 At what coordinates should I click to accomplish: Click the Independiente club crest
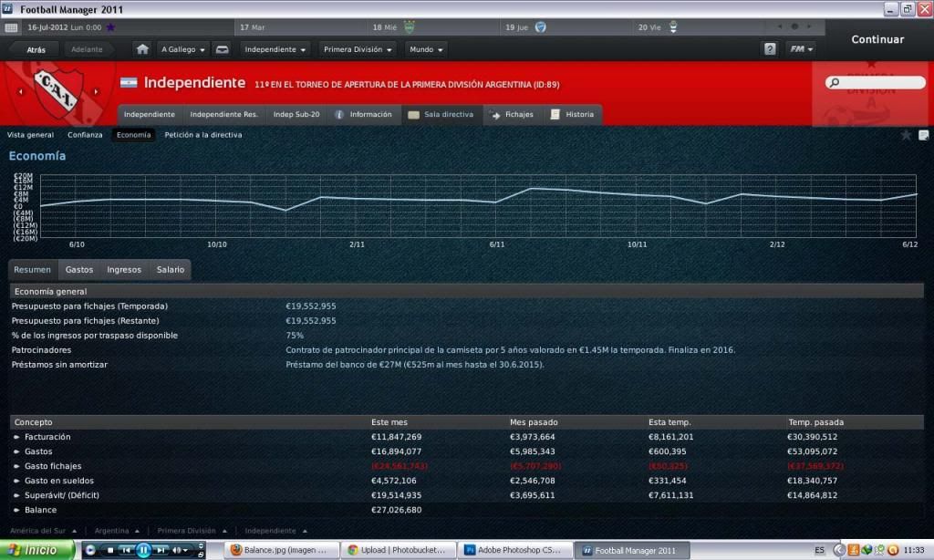tap(57, 91)
